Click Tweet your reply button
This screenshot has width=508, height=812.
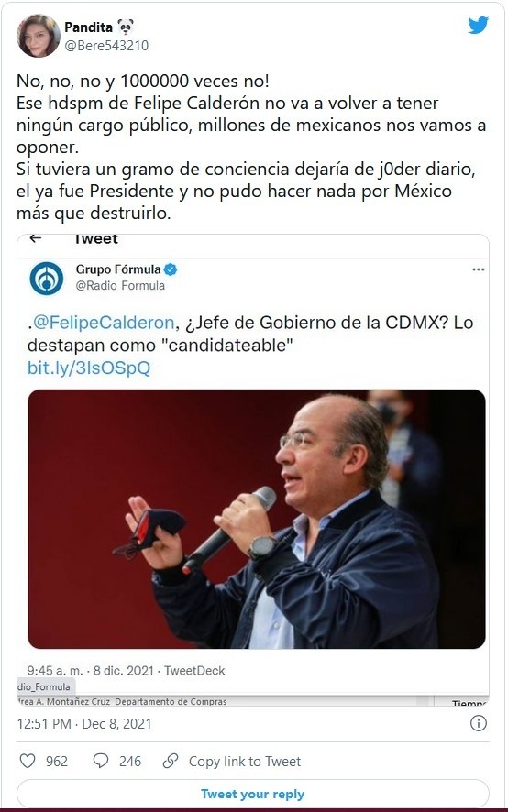coord(253,794)
